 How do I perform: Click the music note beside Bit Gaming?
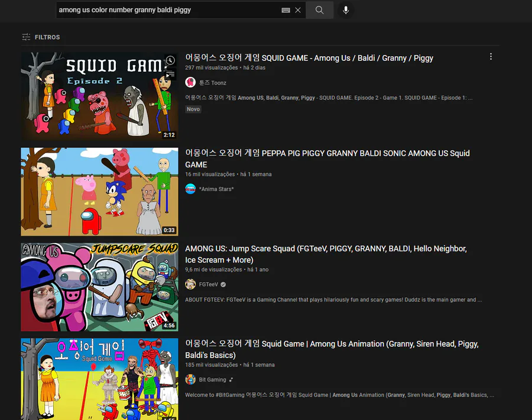[231, 380]
